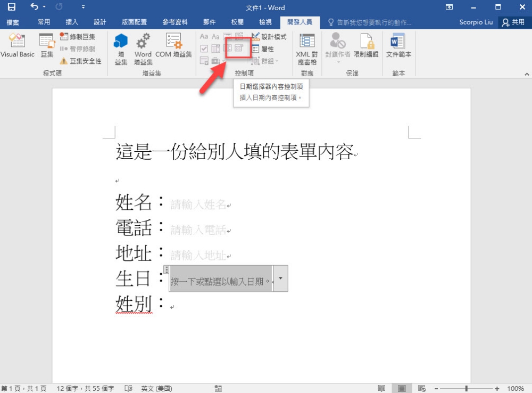This screenshot has width=532, height=393.
Task: Open 巨集安全性 (Macro Security)
Action: click(81, 61)
